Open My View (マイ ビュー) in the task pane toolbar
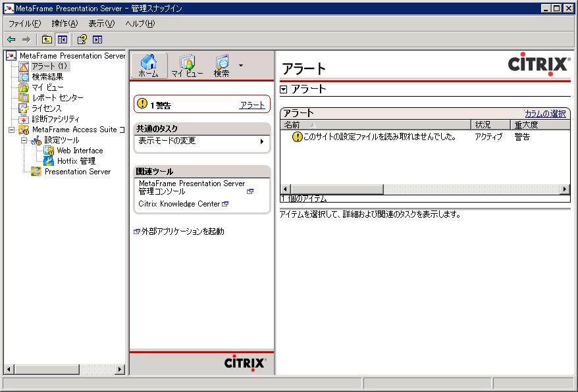The height and width of the screenshot is (392, 578). pyautogui.click(x=187, y=66)
